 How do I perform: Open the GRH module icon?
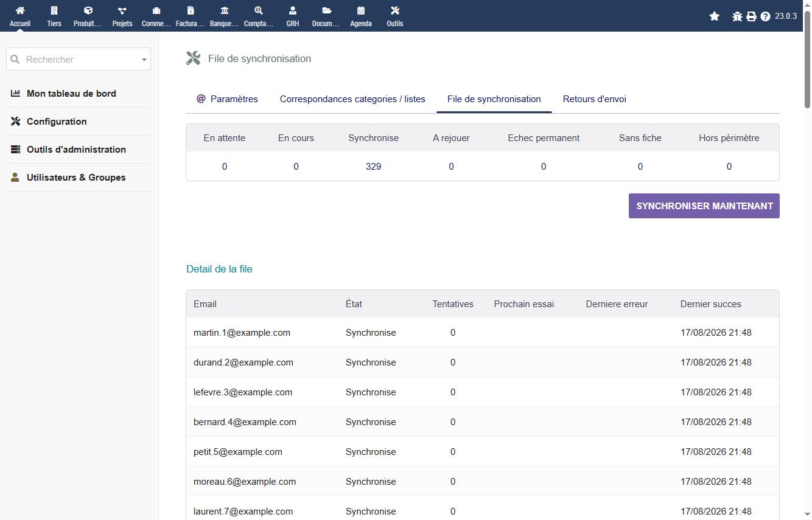click(293, 10)
